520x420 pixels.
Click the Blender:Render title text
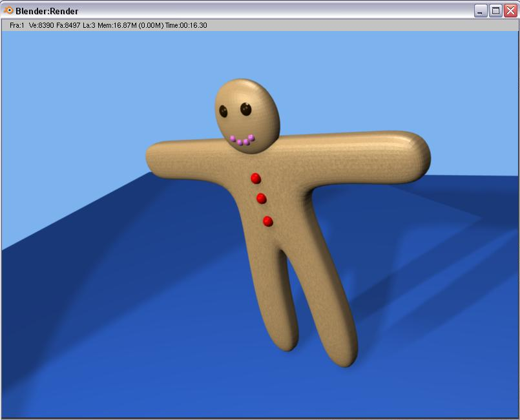(47, 11)
